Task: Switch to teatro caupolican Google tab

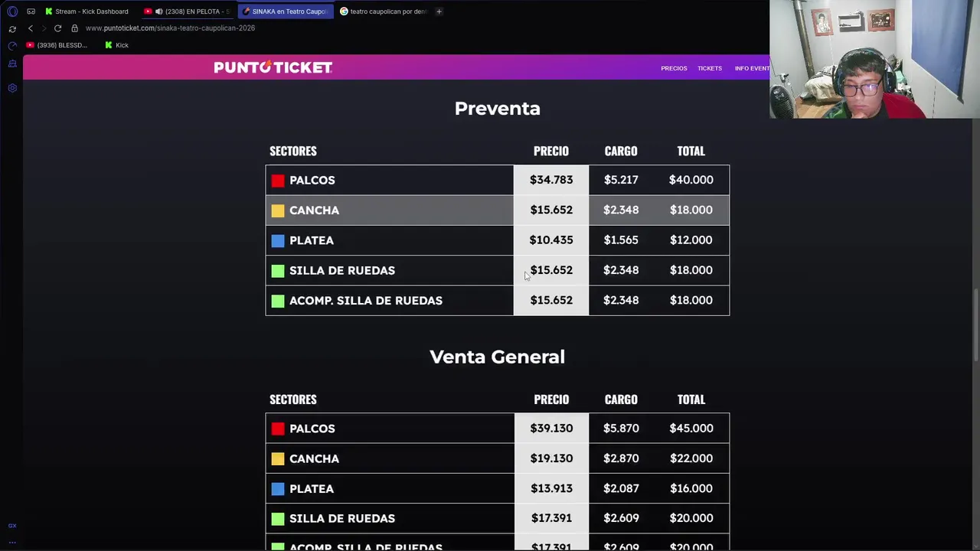Action: point(387,11)
